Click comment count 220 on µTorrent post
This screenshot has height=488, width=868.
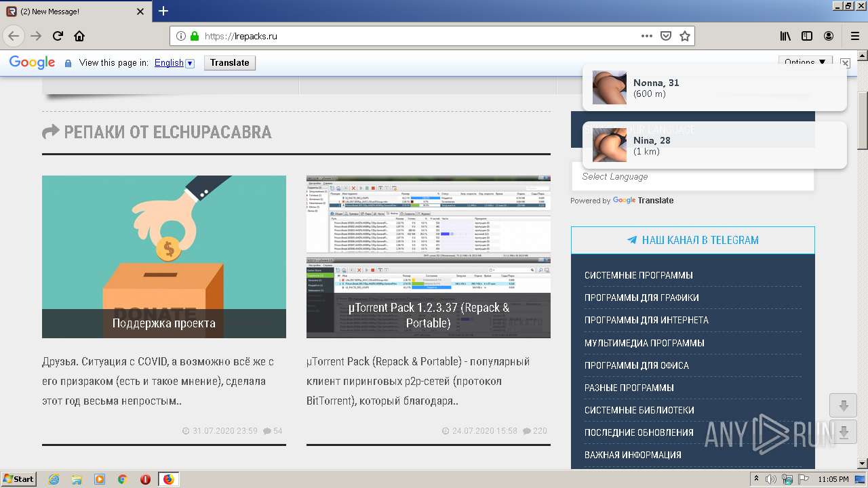(x=534, y=431)
